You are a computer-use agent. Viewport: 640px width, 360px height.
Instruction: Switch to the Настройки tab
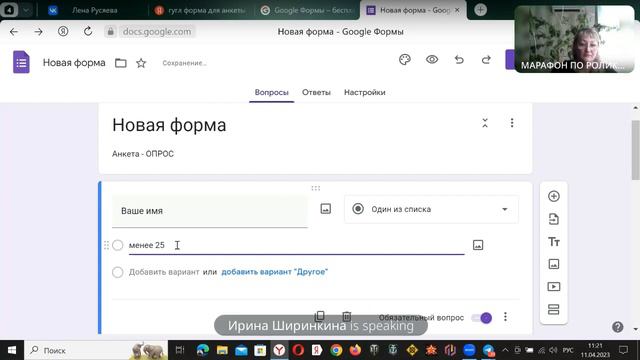click(x=364, y=92)
